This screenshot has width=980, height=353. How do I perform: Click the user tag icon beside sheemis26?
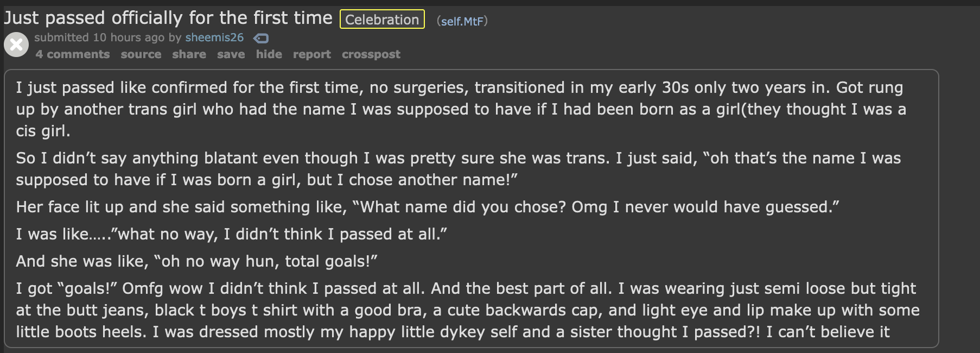pos(261,38)
